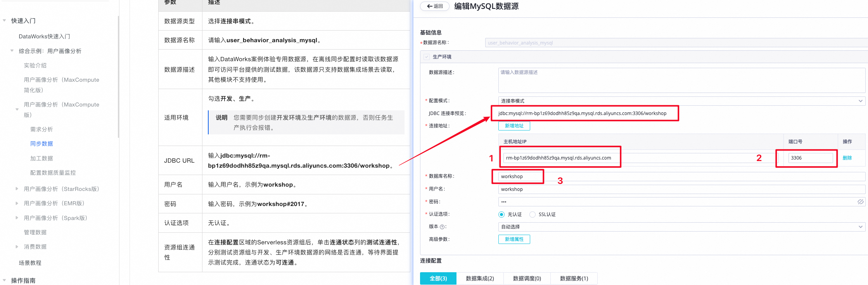This screenshot has height=285, width=868.
Task: Collapse the 操作指南 section
Action: [x=4, y=280]
